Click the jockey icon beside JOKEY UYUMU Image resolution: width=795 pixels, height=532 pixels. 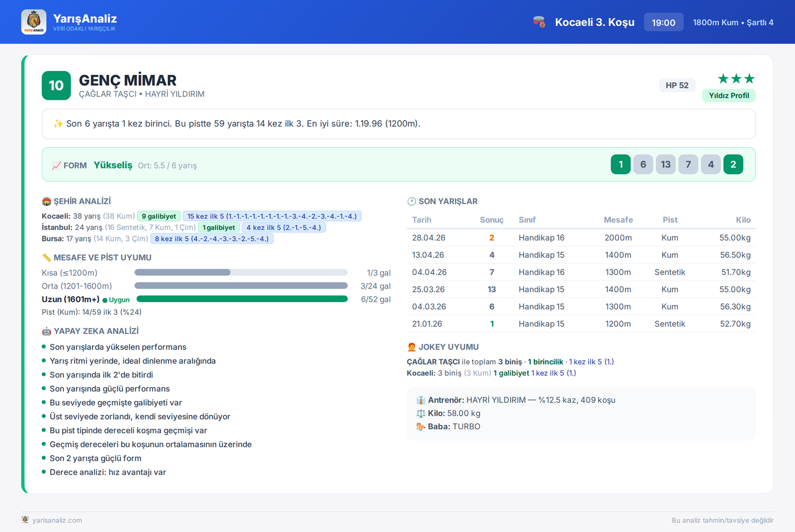[411, 347]
